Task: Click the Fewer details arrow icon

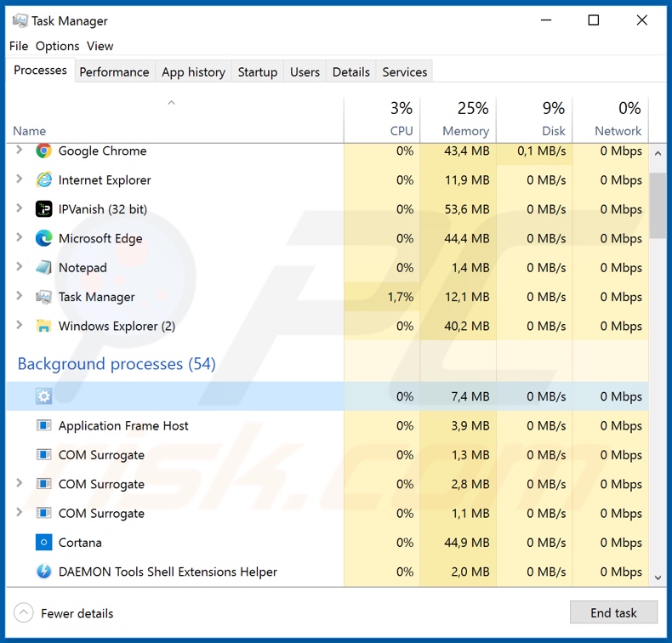Action: [x=24, y=613]
